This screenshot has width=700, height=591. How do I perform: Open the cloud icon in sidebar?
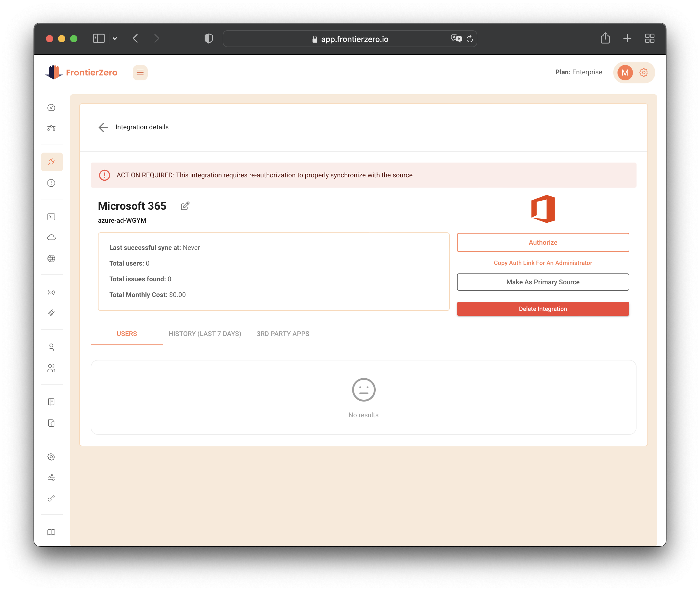pyautogui.click(x=51, y=237)
